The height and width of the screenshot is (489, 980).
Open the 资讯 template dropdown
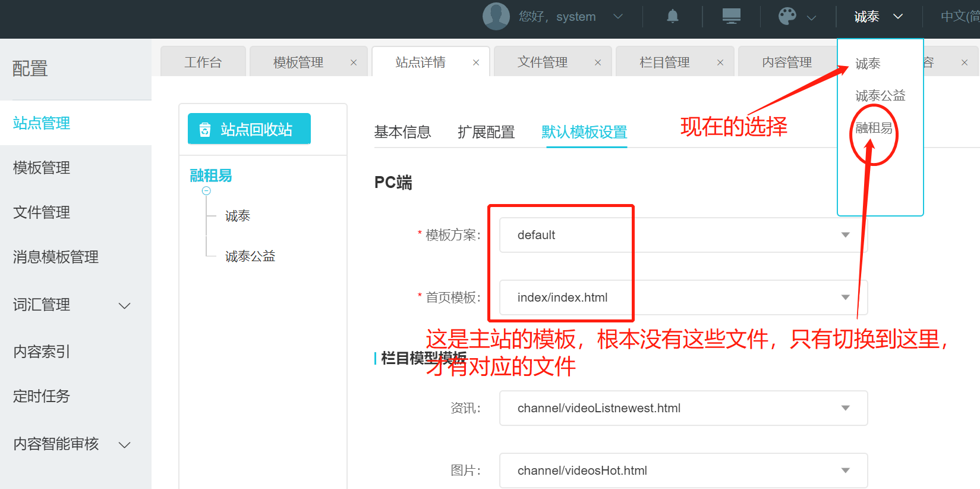pyautogui.click(x=683, y=408)
